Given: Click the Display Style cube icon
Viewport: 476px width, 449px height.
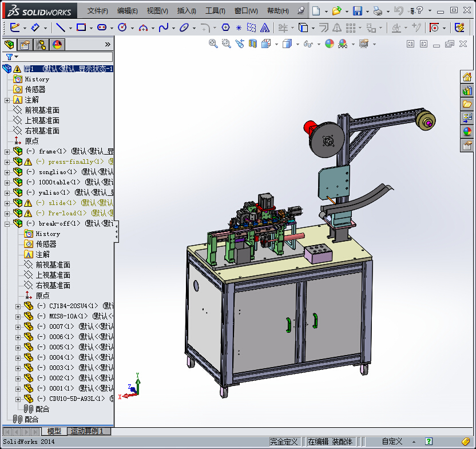Looking at the screenshot, I should [287, 44].
